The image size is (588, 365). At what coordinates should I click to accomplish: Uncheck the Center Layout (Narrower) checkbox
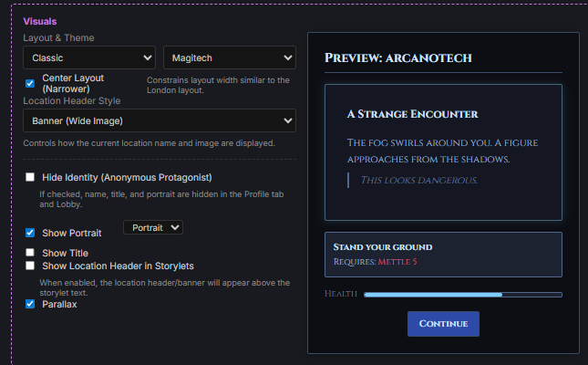(30, 83)
